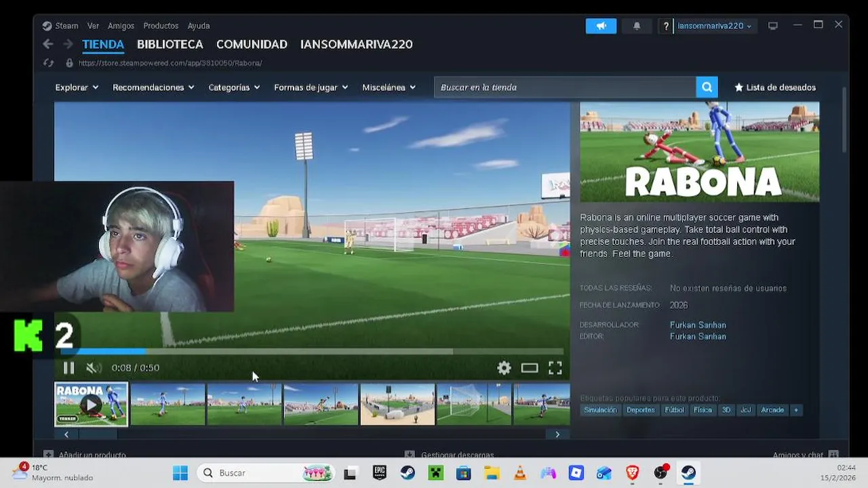The height and width of the screenshot is (488, 868).
Task: Click the Deportes tag
Action: [x=641, y=410]
